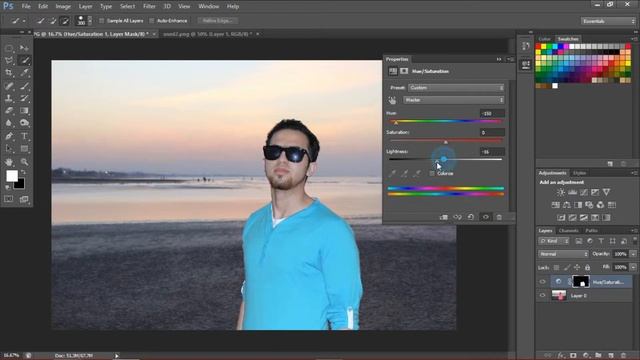Switch to the second document tab

pyautogui.click(x=208, y=34)
